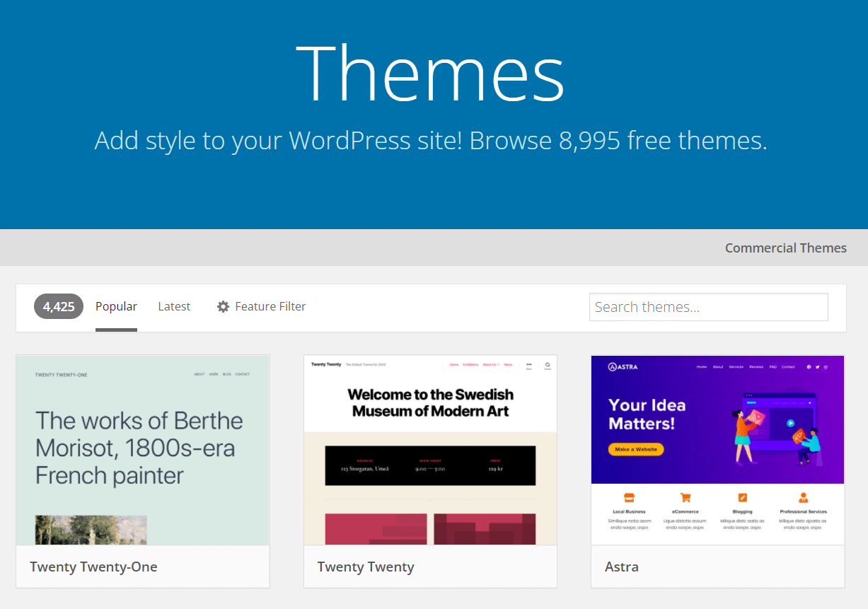This screenshot has height=609, width=868.
Task: Click the Make a Website button
Action: (635, 449)
